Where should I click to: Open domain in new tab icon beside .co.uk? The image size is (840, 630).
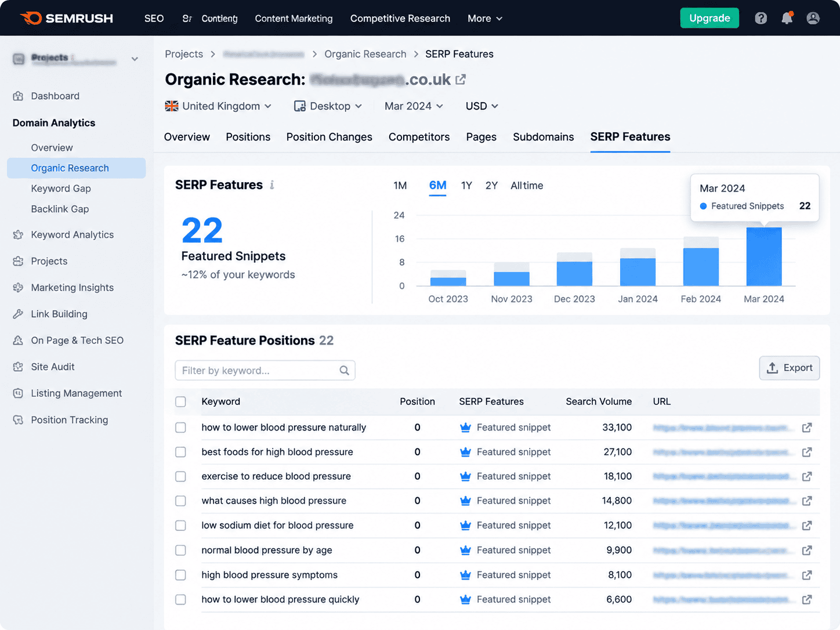coord(461,79)
